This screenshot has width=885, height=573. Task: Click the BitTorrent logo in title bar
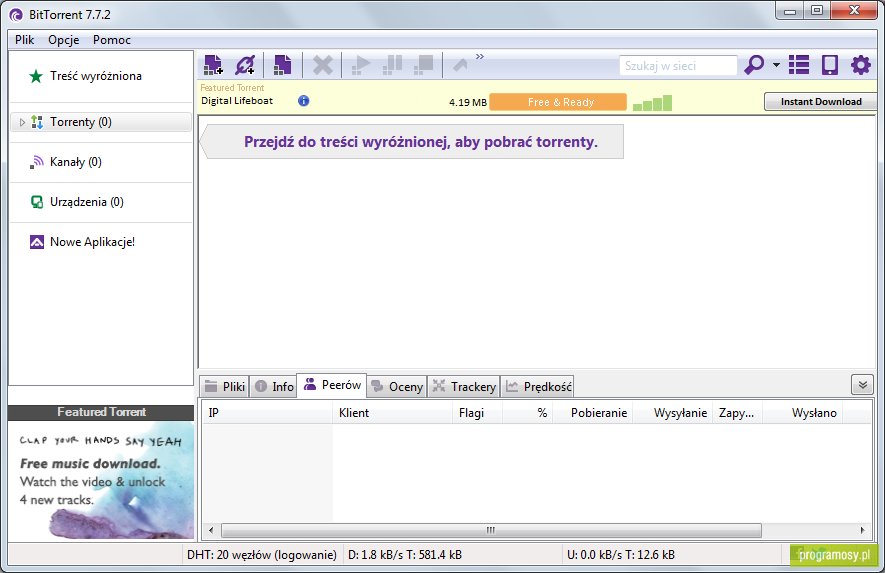(x=16, y=15)
